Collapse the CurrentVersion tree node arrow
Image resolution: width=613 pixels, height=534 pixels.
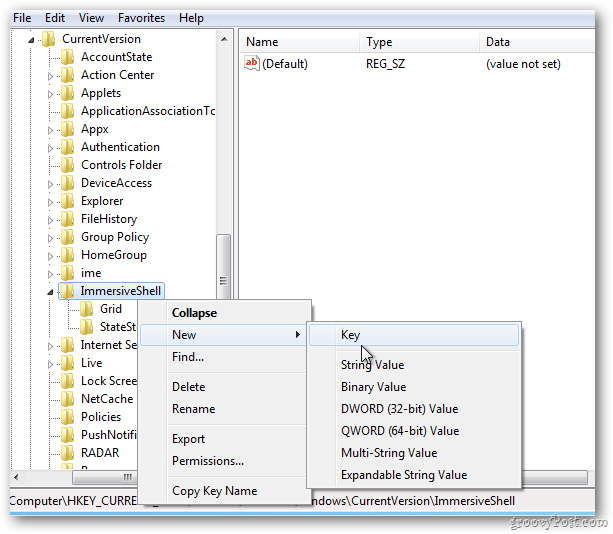coord(31,40)
